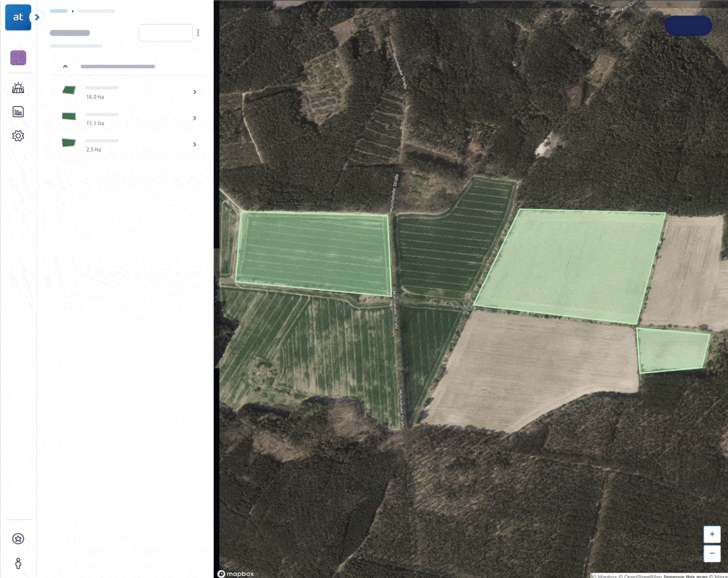This screenshot has height=578, width=728.
Task: Select the 2.5 ha field list item
Action: 127,144
